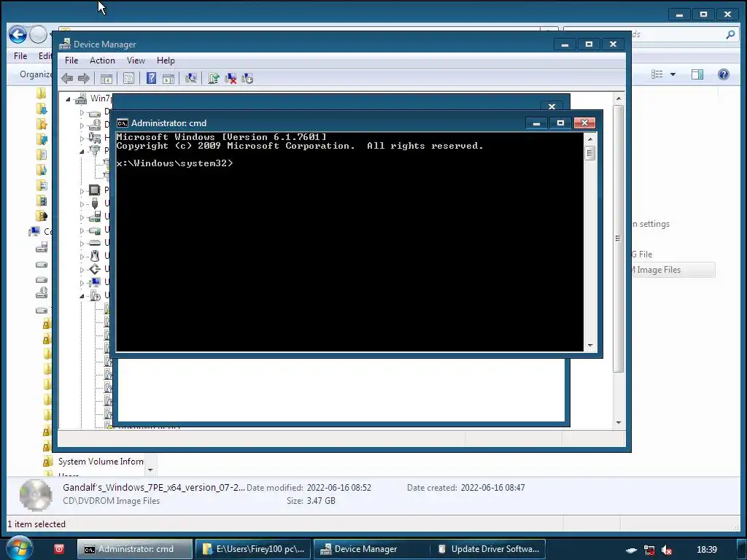Screen dimensions: 747x560
Task: Click the Date created value 2022-06-16 08:47
Action: [492, 488]
